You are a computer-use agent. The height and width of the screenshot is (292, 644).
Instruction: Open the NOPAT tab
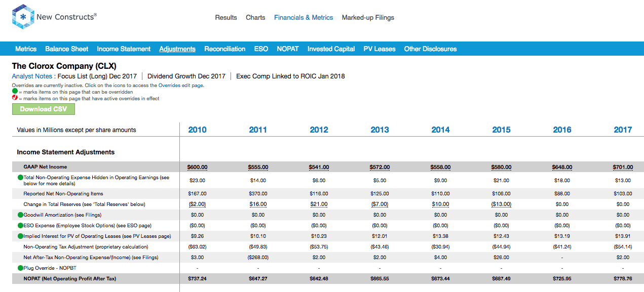[288, 49]
